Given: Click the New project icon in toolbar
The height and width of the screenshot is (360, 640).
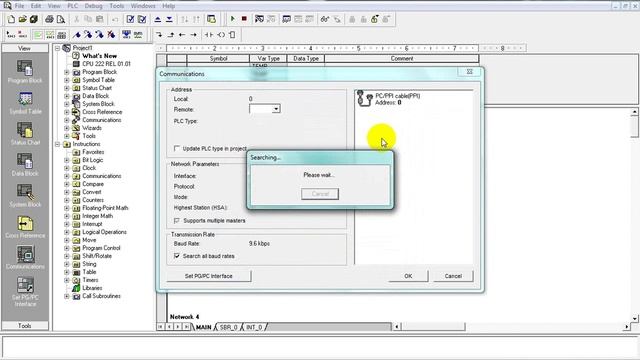Looking at the screenshot, I should 11,19.
